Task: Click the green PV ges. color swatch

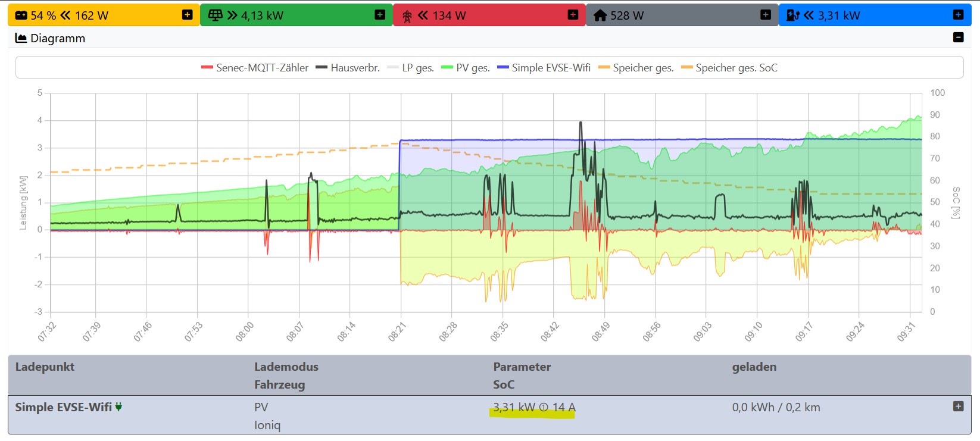Action: pyautogui.click(x=447, y=68)
